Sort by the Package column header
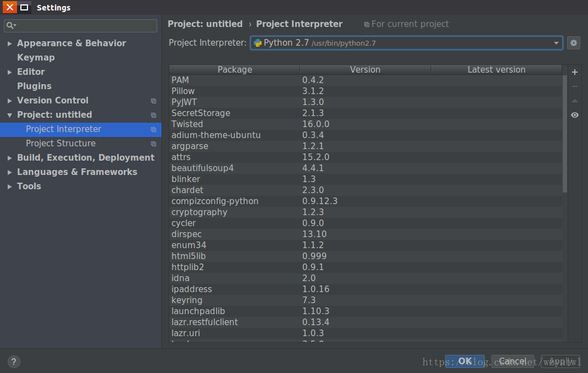This screenshot has width=588, height=373. coord(235,70)
